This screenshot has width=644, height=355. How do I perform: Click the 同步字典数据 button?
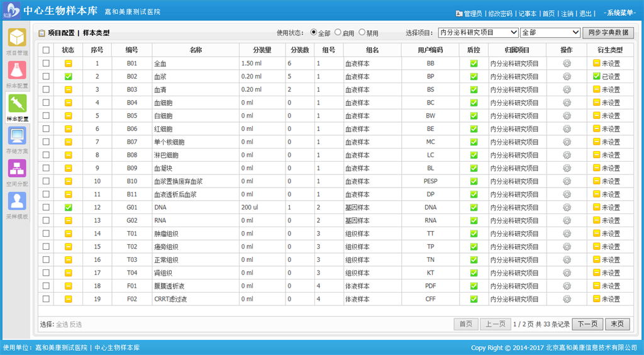[608, 33]
